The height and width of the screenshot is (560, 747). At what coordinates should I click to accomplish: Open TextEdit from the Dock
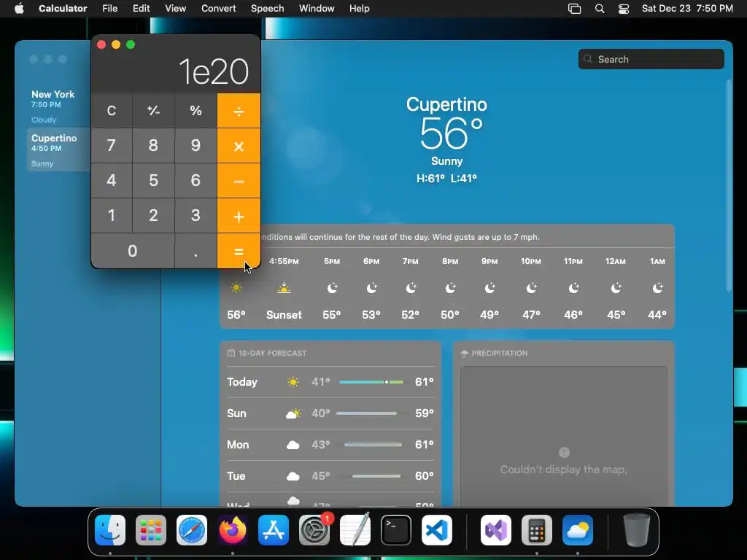pyautogui.click(x=355, y=530)
